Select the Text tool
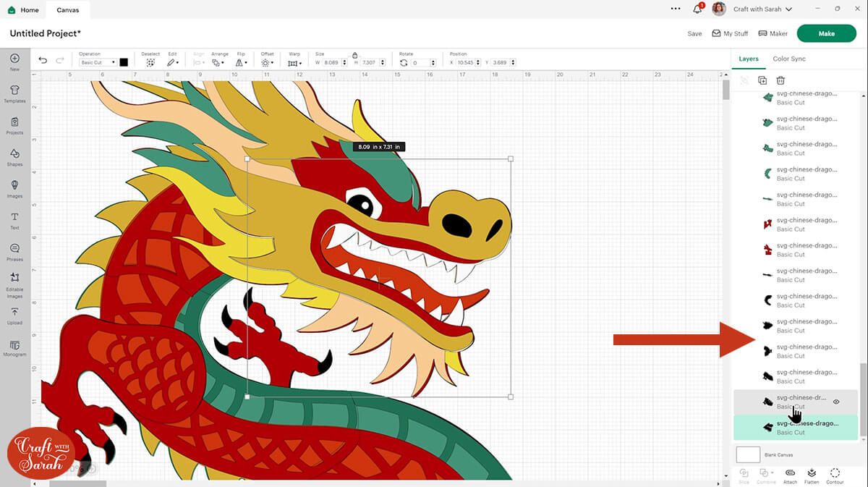 pyautogui.click(x=14, y=221)
